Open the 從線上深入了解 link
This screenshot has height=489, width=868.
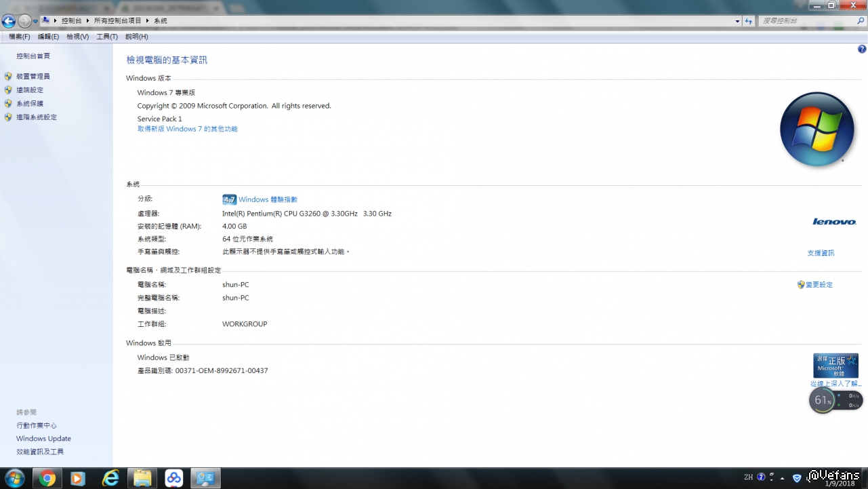tap(836, 384)
